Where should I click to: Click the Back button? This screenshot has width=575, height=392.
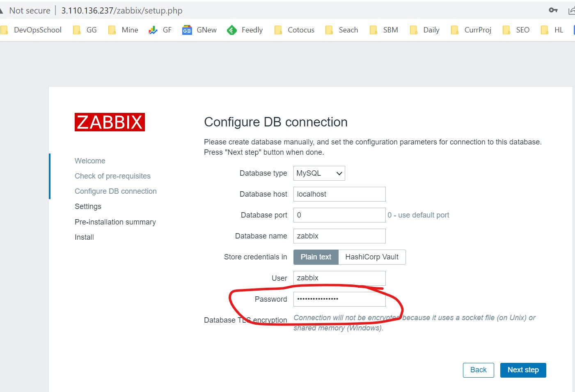coord(478,370)
